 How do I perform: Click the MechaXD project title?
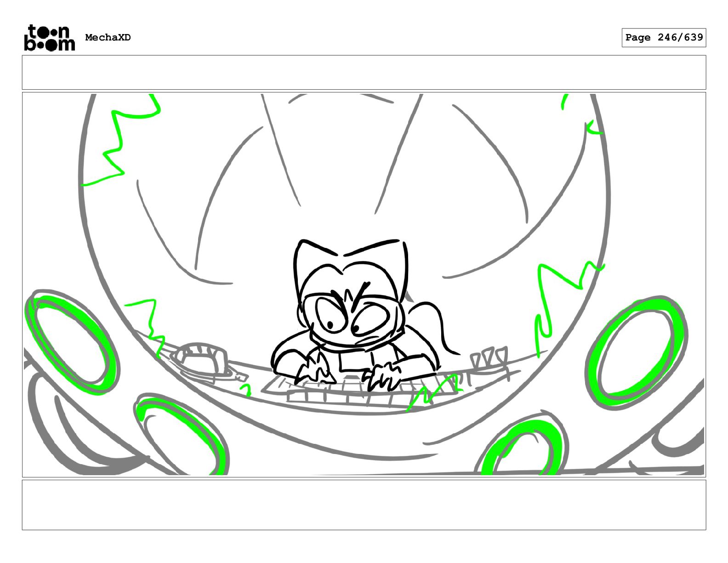pos(108,37)
